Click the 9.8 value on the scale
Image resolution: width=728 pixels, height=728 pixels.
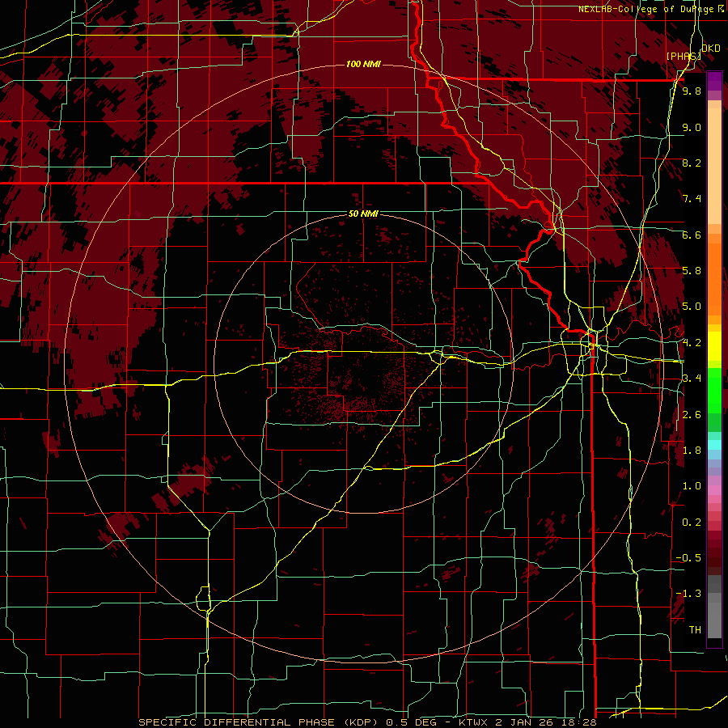692,91
